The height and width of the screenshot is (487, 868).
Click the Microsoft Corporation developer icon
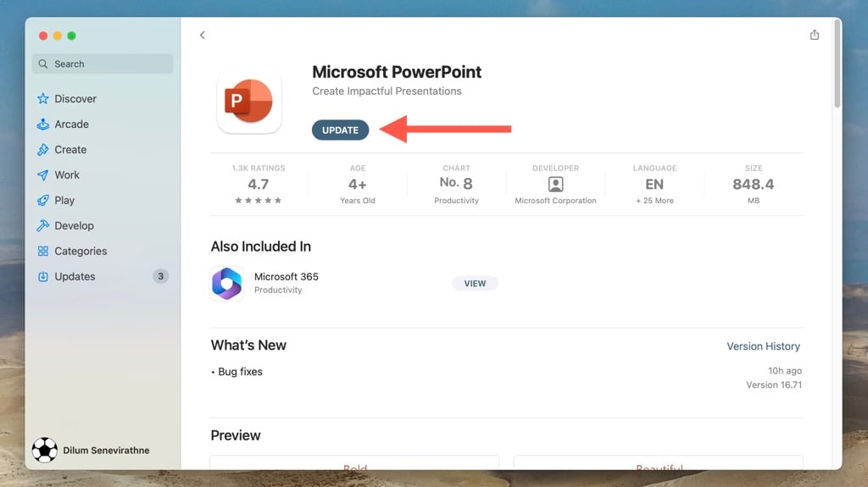pyautogui.click(x=555, y=184)
